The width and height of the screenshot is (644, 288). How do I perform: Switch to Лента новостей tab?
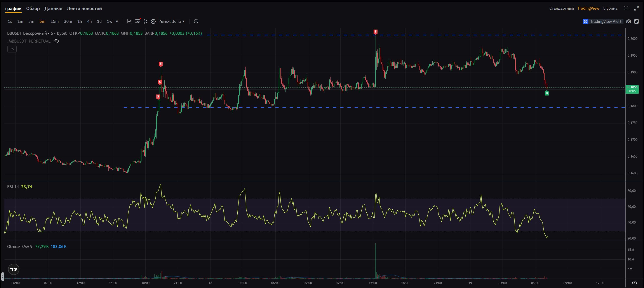pos(84,9)
